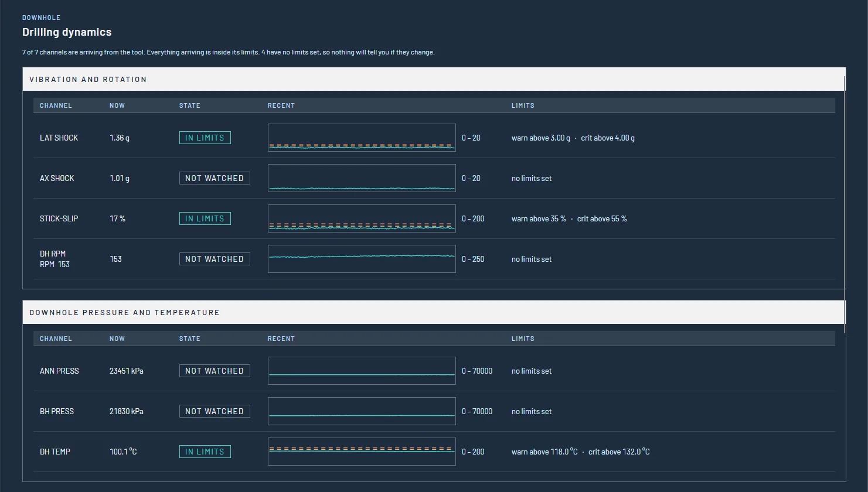Screen dimensions: 868x492
Task: Select the 17 % stick-slip reading
Action: [117, 218]
